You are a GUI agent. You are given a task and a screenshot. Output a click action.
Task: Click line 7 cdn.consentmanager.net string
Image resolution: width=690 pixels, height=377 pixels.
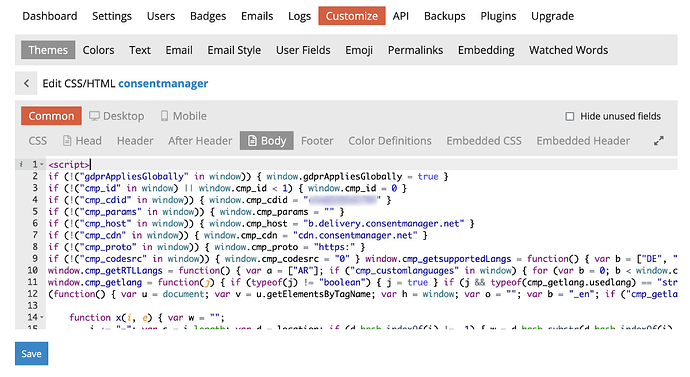355,235
